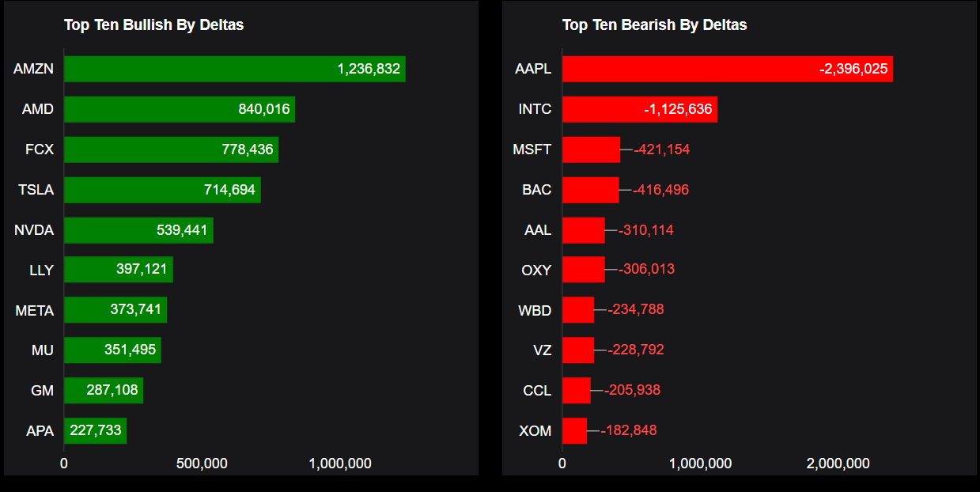Click the APA bullish bar
This screenshot has width=980, height=492.
pos(95,431)
